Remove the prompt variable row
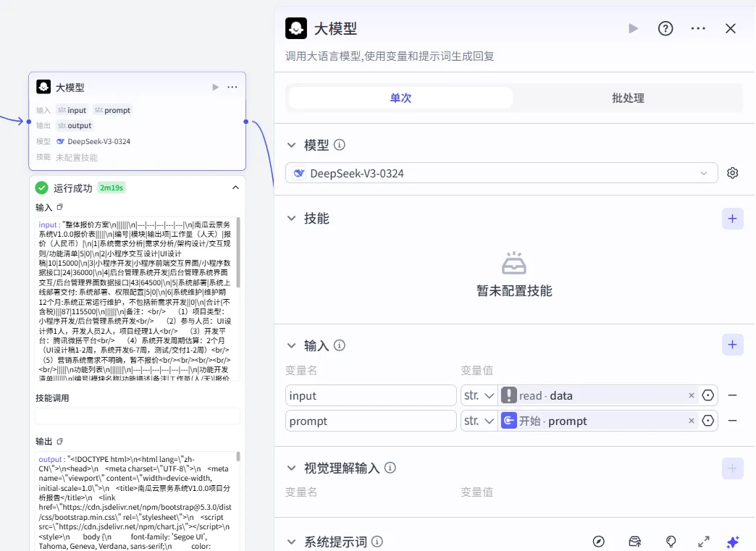 [x=732, y=421]
